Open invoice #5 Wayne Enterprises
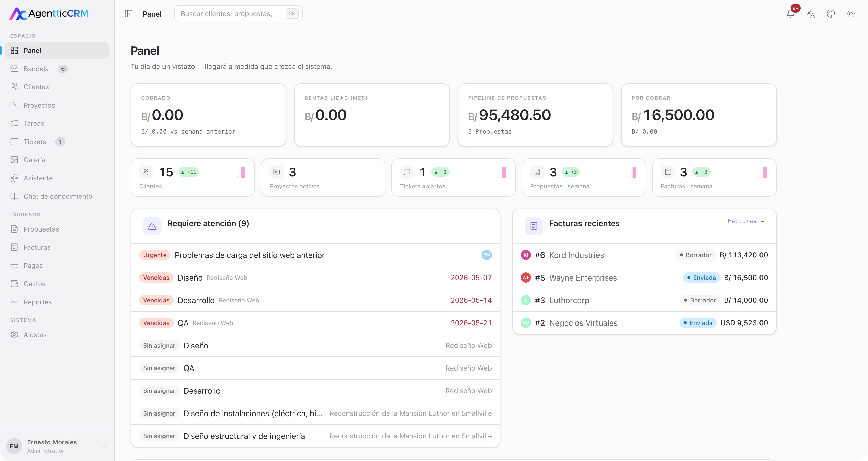The height and width of the screenshot is (461, 868). click(x=644, y=278)
